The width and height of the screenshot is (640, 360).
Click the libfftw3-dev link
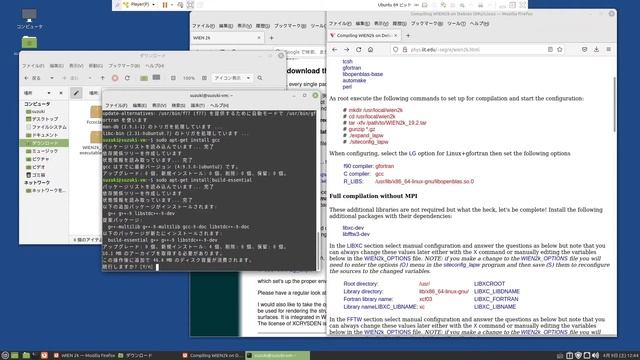pyautogui.click(x=356, y=234)
